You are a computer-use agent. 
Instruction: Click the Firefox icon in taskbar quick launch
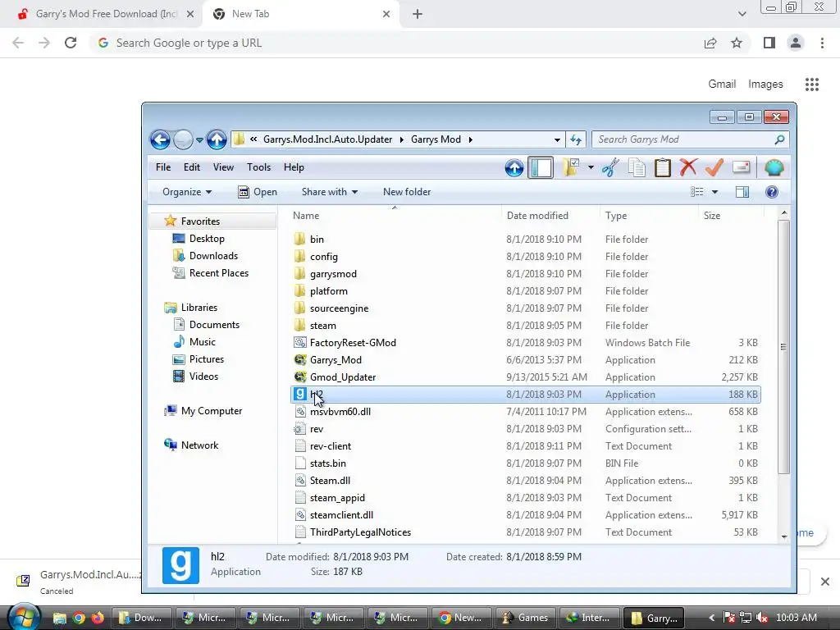tap(97, 618)
